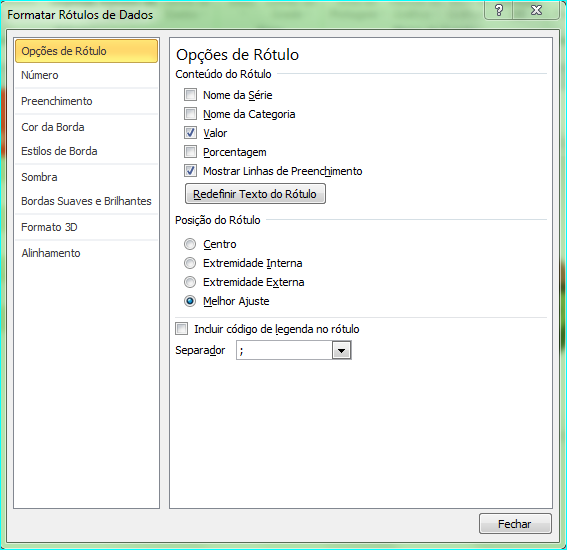Open the Preenchimento category
The width and height of the screenshot is (567, 552).
pos(86,101)
